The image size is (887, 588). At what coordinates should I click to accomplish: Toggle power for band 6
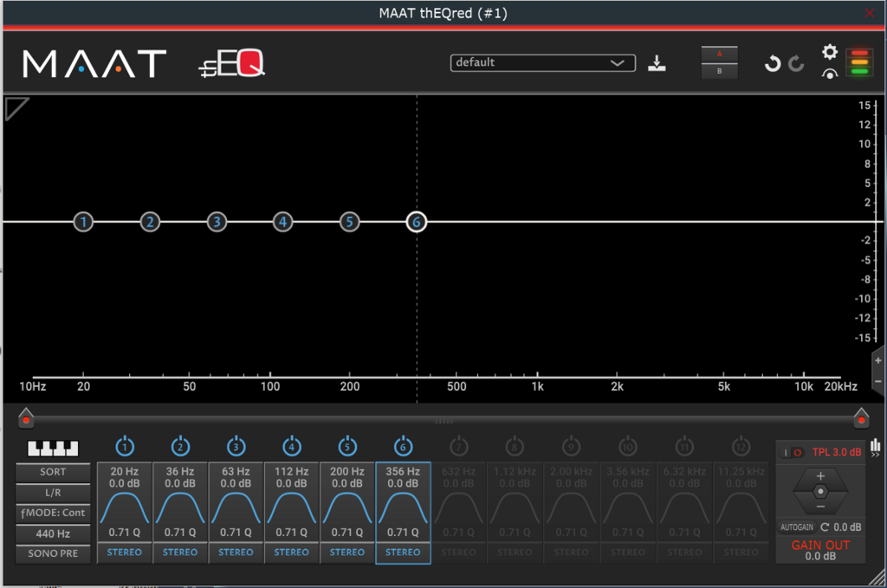[x=403, y=446]
